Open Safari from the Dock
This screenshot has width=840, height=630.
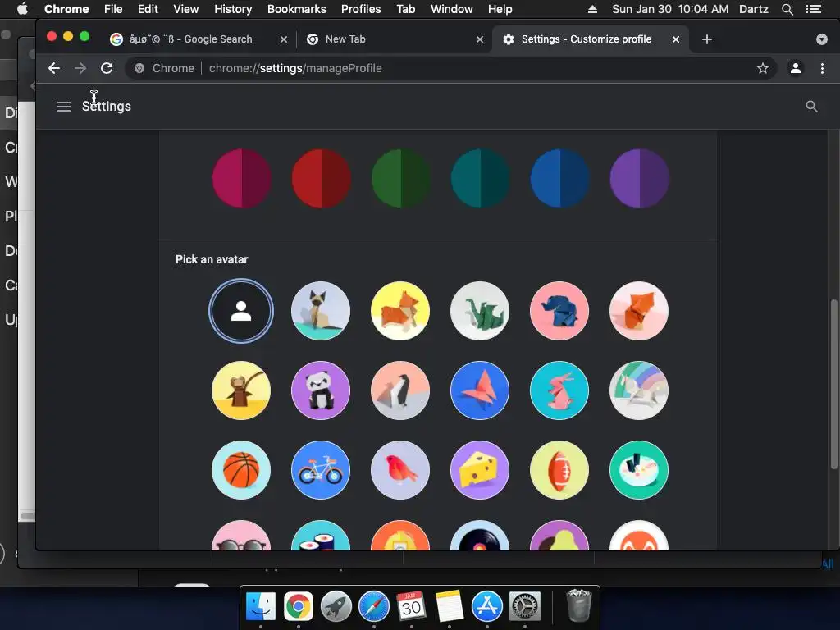click(374, 606)
